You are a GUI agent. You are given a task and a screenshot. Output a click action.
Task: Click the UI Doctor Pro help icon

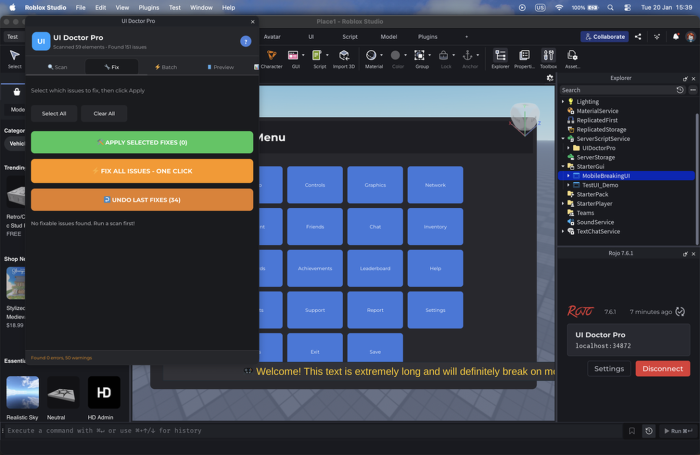tap(246, 42)
